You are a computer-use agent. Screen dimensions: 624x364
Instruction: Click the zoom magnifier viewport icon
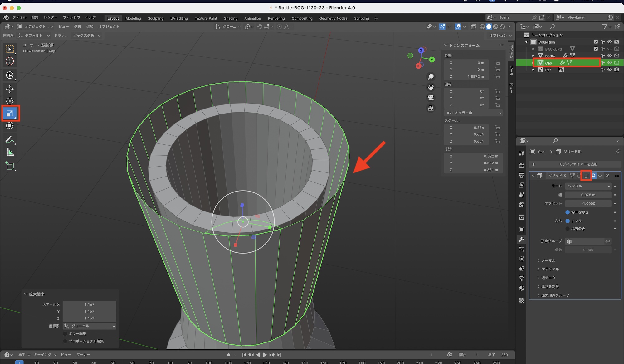tap(431, 77)
